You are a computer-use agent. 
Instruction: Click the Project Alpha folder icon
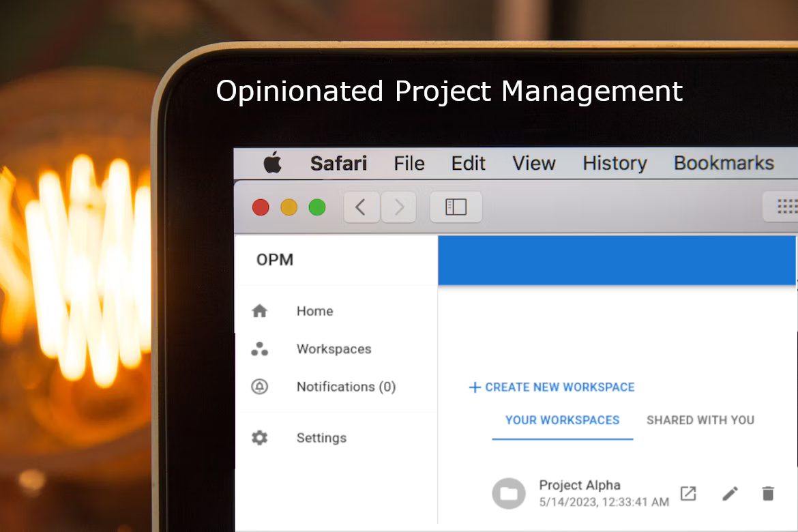[x=509, y=494]
